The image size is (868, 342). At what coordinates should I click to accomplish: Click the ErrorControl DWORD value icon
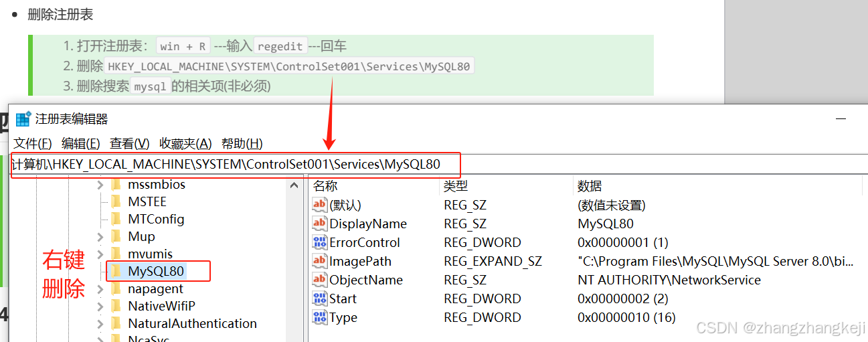[x=320, y=242]
